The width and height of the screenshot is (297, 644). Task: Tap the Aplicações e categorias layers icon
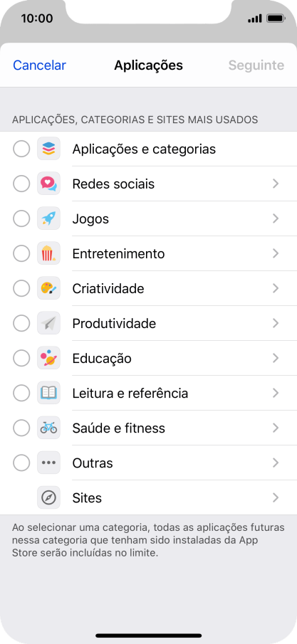48,149
